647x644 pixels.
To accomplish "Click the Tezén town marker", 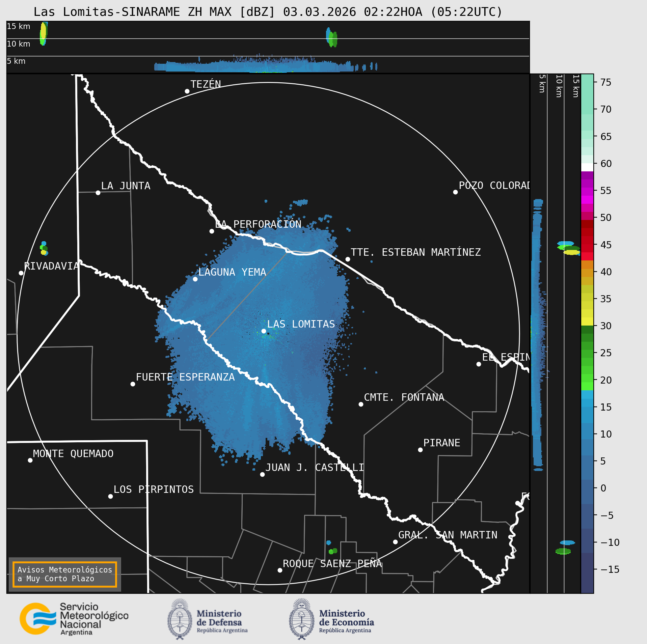I will (187, 91).
